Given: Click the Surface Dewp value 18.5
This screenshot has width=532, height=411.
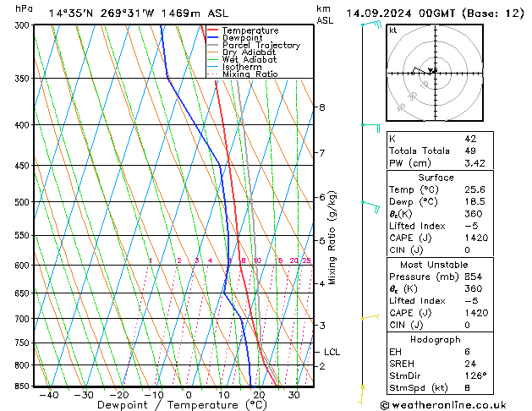Looking at the screenshot, I should coord(475,202).
